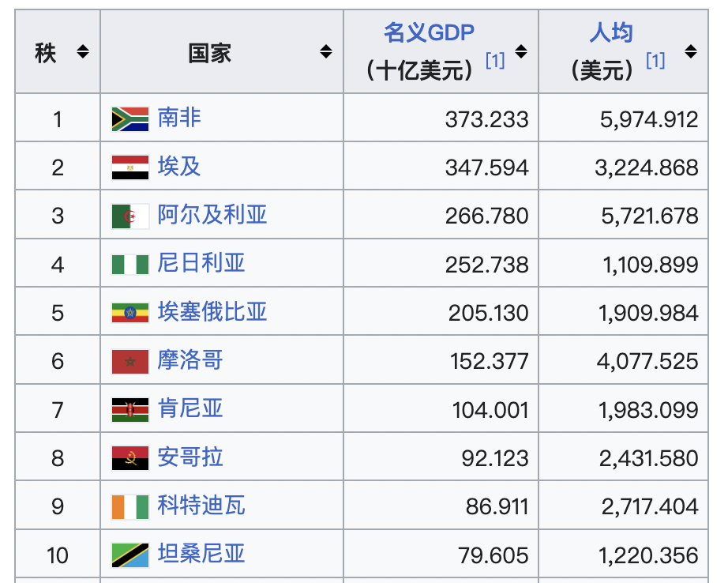Image resolution: width=728 pixels, height=583 pixels.
Task: Sort table by 国家 column arrows
Action: pyautogui.click(x=326, y=53)
